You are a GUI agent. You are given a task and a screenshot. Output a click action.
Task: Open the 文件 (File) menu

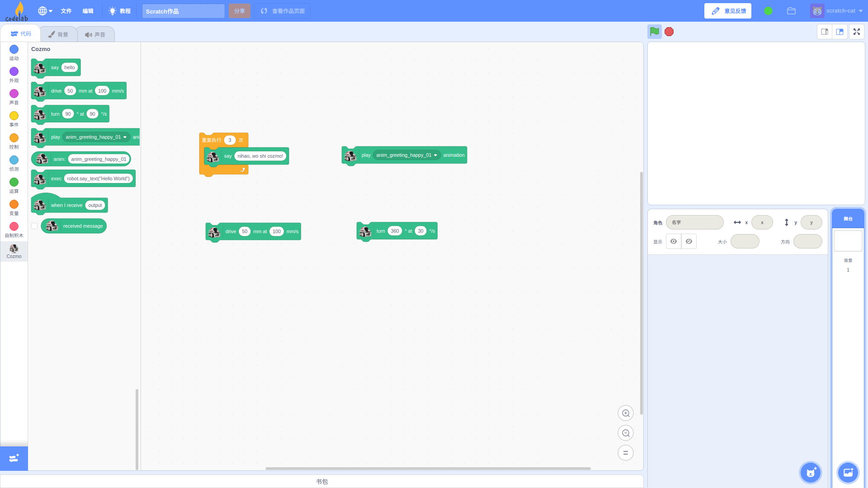[66, 11]
